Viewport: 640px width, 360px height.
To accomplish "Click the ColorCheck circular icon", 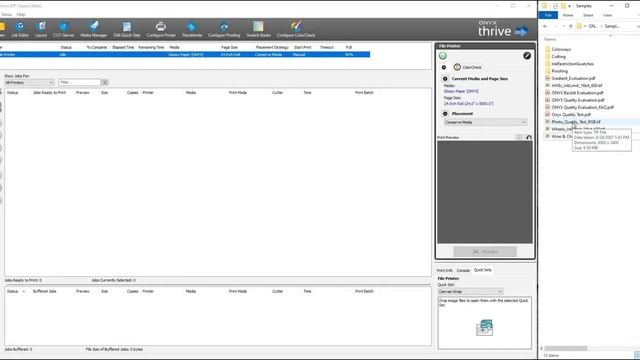I will pos(457,67).
